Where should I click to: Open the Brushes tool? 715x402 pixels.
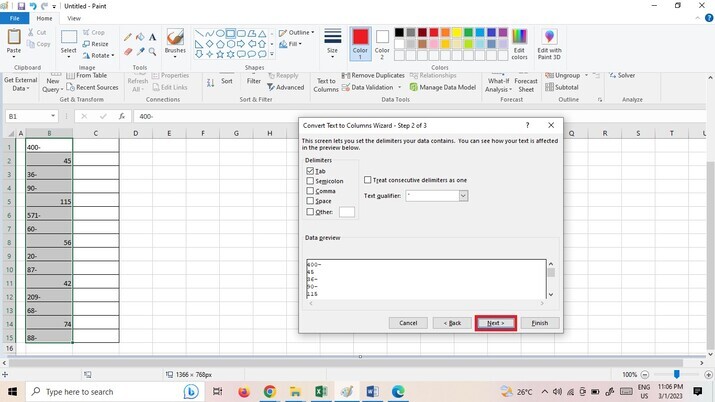(x=175, y=41)
